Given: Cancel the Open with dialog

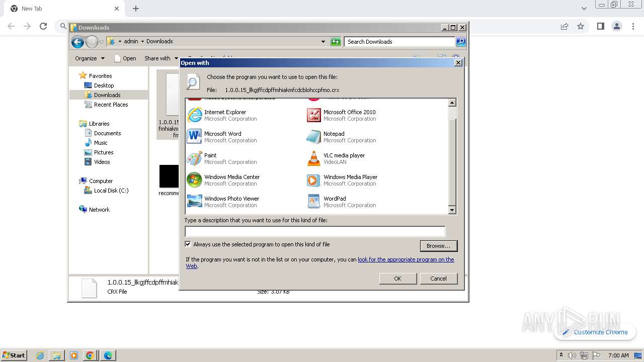Looking at the screenshot, I should coord(438,279).
